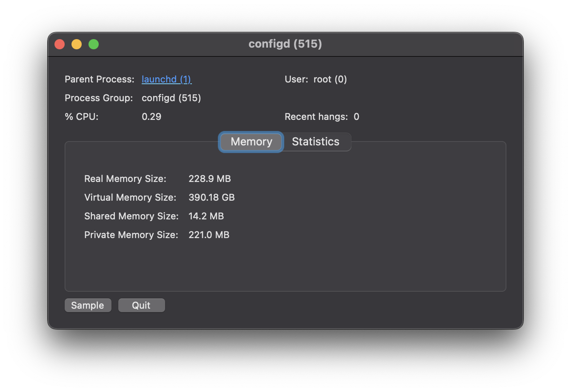Click the User value root (0)
571x392 pixels.
click(330, 80)
